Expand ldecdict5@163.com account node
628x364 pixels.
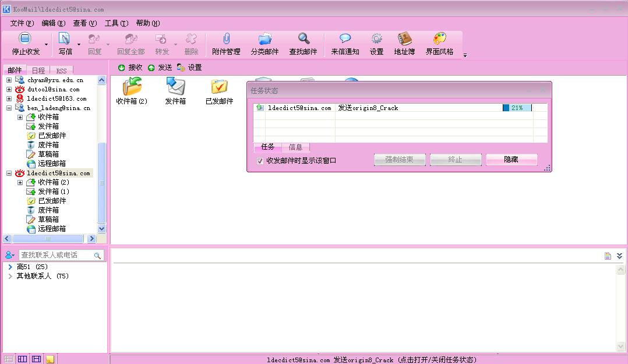9,98
